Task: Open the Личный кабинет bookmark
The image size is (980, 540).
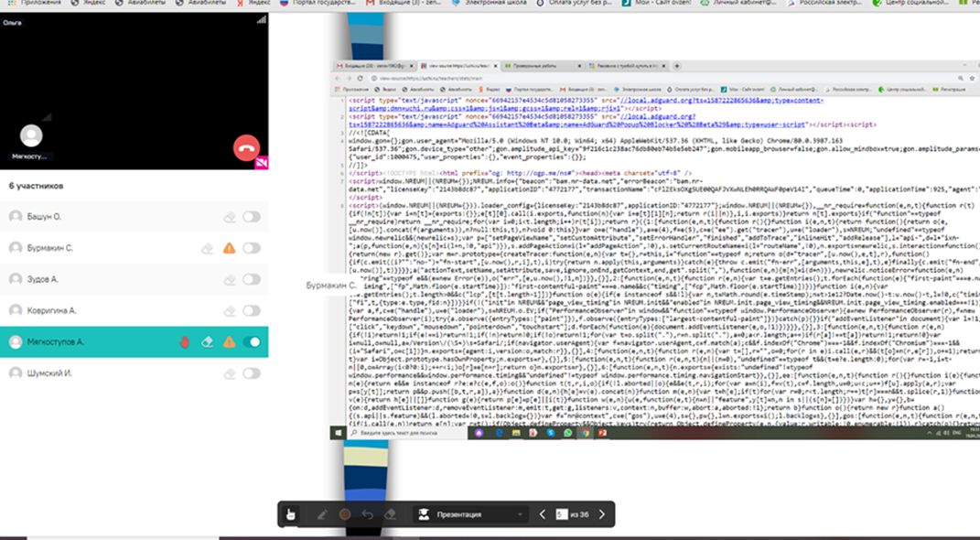Action: click(x=738, y=3)
